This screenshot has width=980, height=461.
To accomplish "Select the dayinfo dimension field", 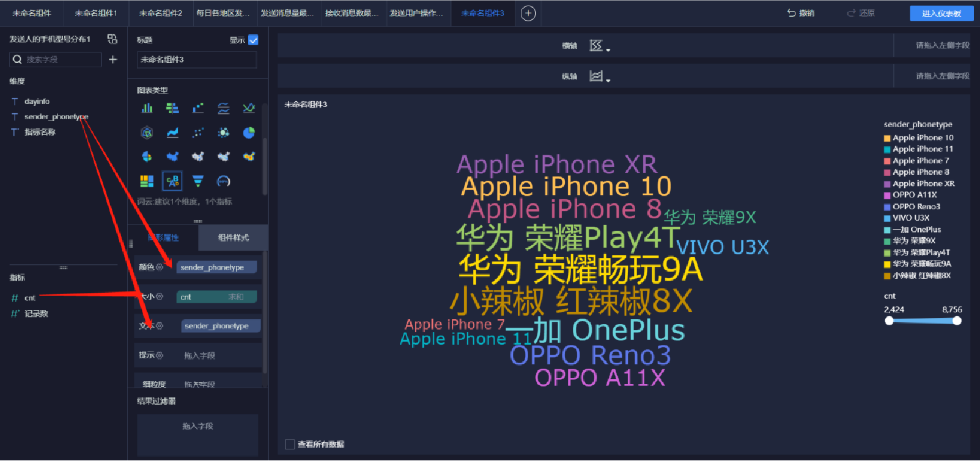I will click(37, 101).
